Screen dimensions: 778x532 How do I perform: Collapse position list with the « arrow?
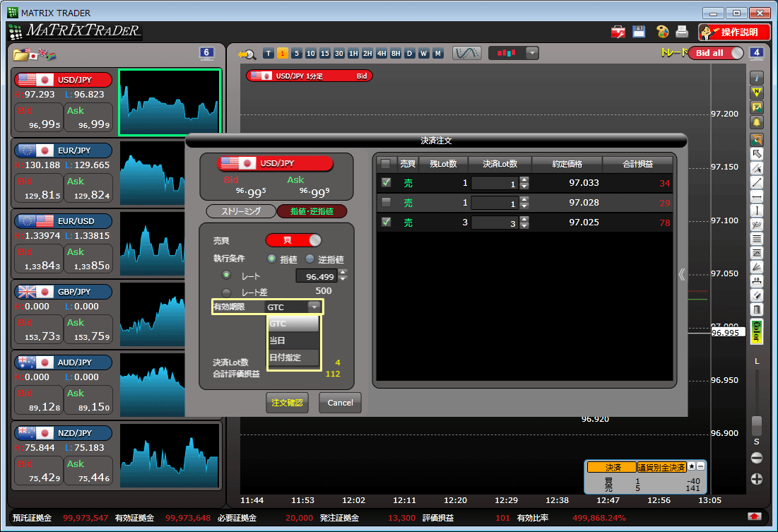pos(681,274)
